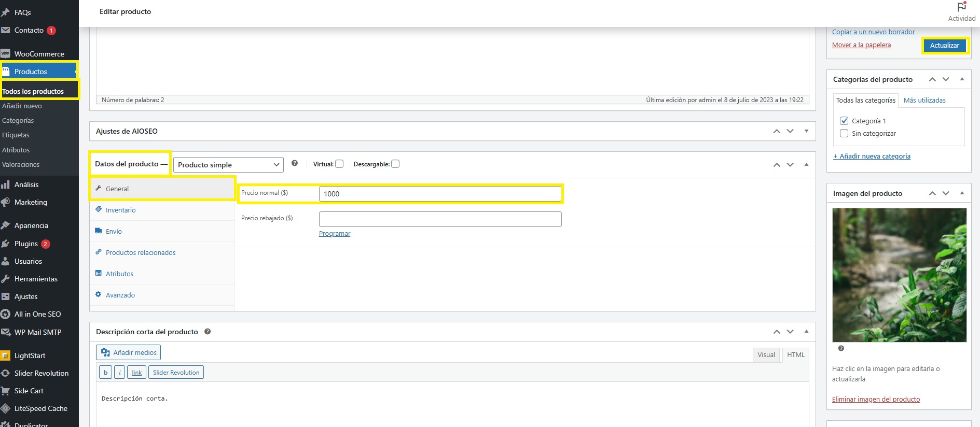980x427 pixels.
Task: Click help icon beside Descripción corta heading
Action: 208,332
